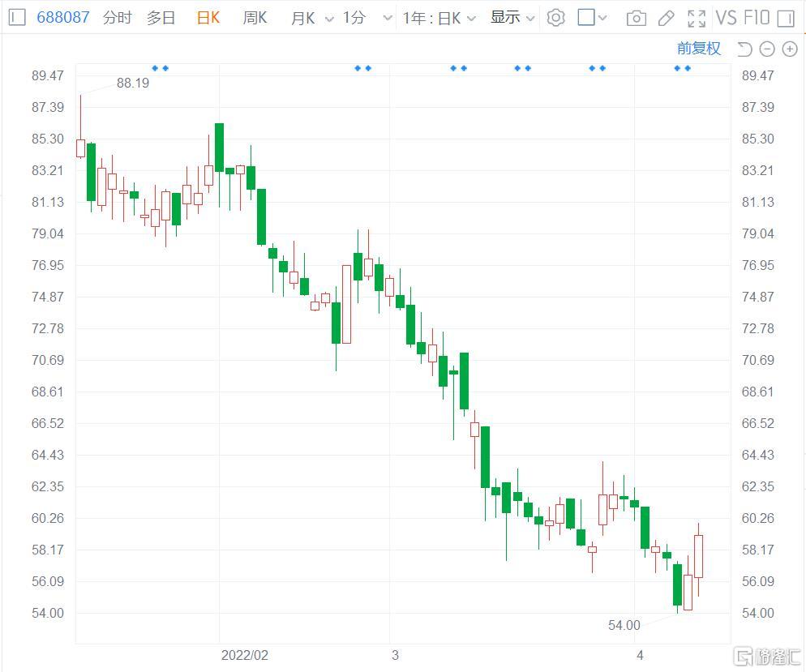This screenshot has width=806, height=672.
Task: Click the VS compare button
Action: pos(726,18)
